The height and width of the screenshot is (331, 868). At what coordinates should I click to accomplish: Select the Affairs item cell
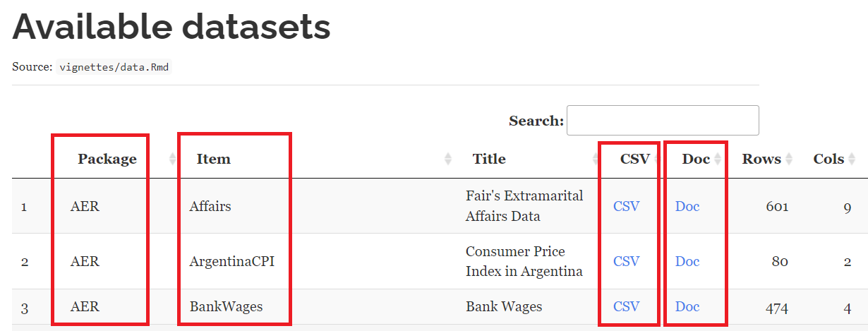210,206
